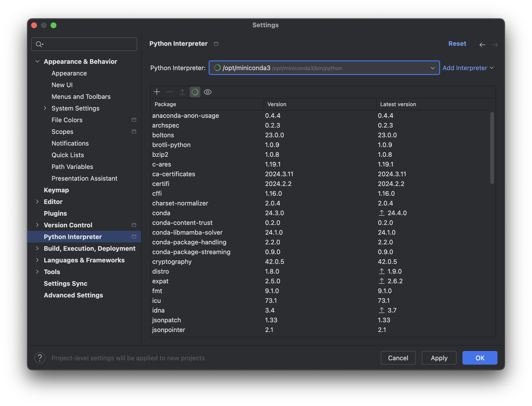This screenshot has height=406, width=532.
Task: Toggle early releases eye icon
Action: [207, 92]
